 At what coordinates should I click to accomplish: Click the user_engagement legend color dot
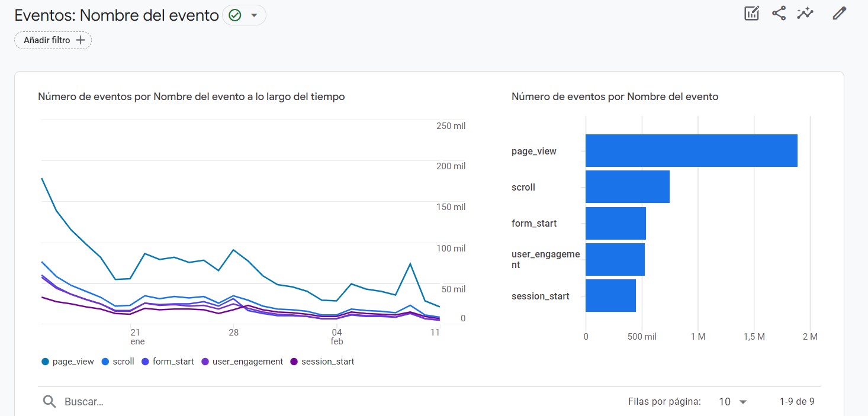tap(205, 362)
